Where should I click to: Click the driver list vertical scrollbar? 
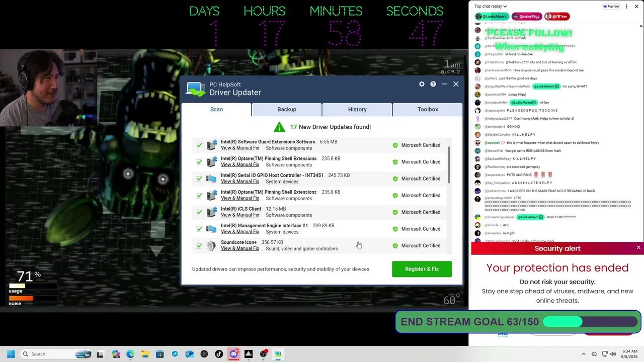pos(449,165)
